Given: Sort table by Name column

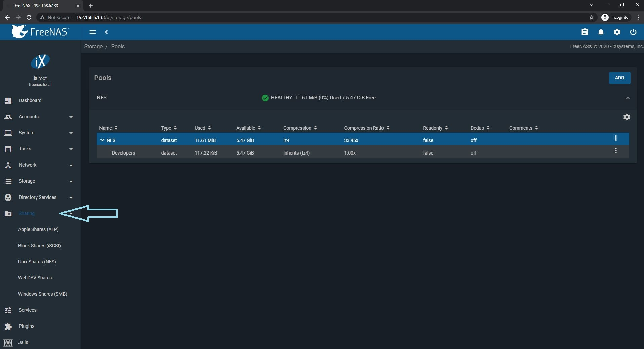Looking at the screenshot, I should pos(108,128).
